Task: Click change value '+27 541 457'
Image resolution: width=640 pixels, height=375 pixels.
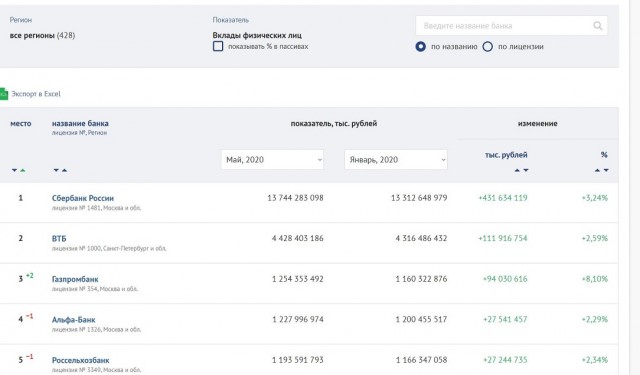Action: (505, 320)
